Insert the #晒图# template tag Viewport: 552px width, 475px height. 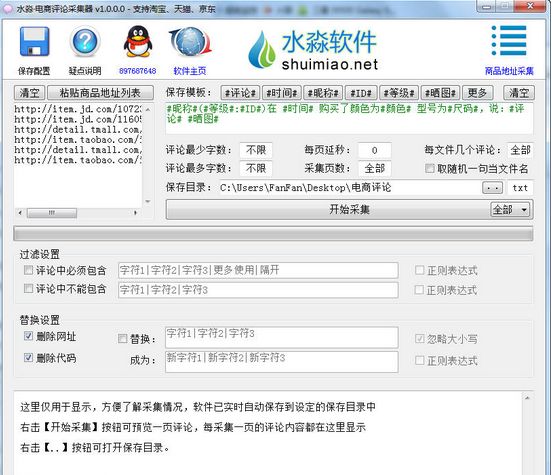(x=440, y=93)
